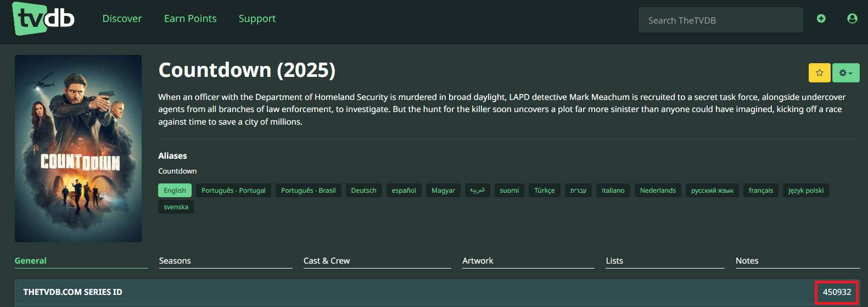This screenshot has width=868, height=307.
Task: Click the Countdown poster image
Action: point(78,148)
